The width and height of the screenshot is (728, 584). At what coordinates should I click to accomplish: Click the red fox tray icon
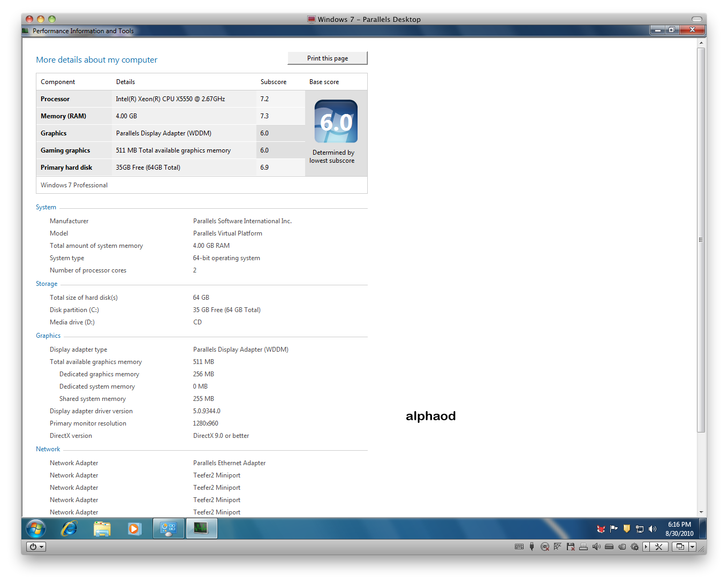click(601, 529)
